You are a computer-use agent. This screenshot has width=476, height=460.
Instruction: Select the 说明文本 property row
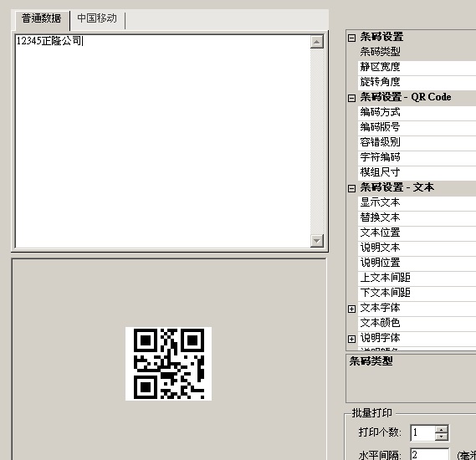pos(417,248)
